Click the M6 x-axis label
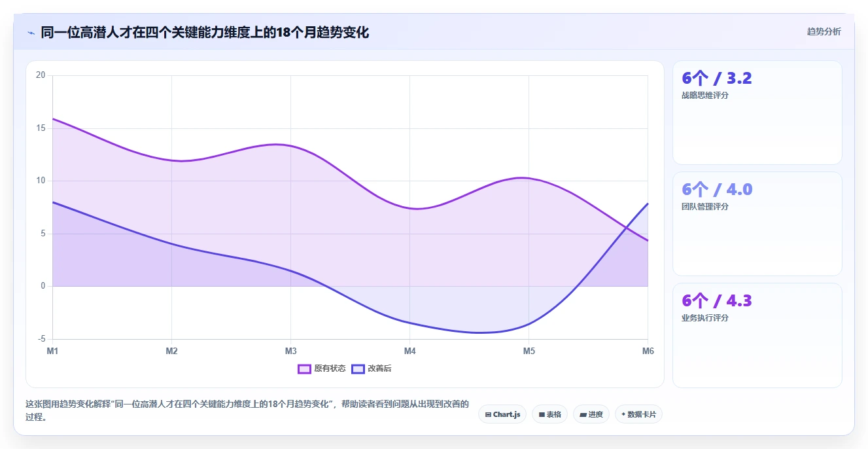 pos(648,351)
